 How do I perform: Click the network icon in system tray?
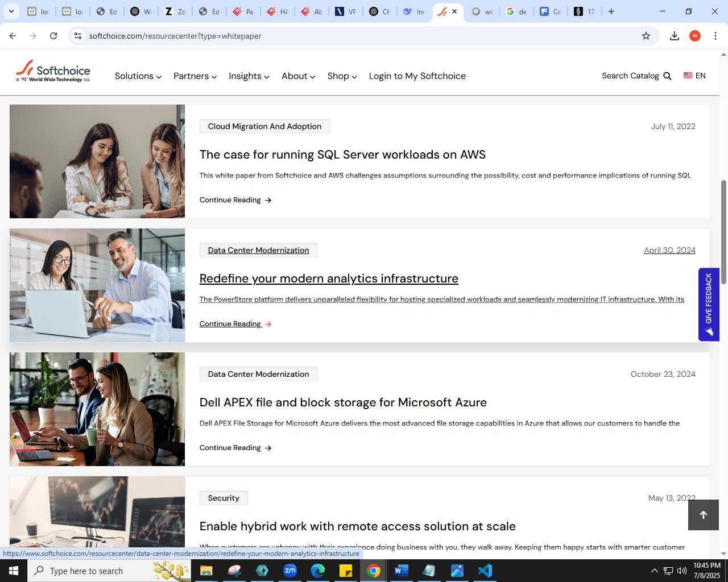[x=668, y=571]
